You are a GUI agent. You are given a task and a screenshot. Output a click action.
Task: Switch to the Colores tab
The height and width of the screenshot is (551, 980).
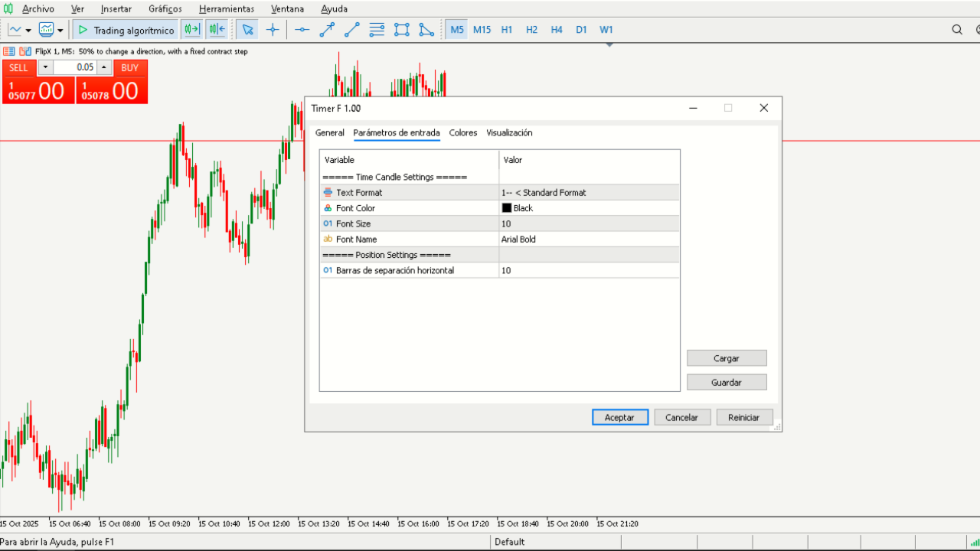click(x=462, y=132)
